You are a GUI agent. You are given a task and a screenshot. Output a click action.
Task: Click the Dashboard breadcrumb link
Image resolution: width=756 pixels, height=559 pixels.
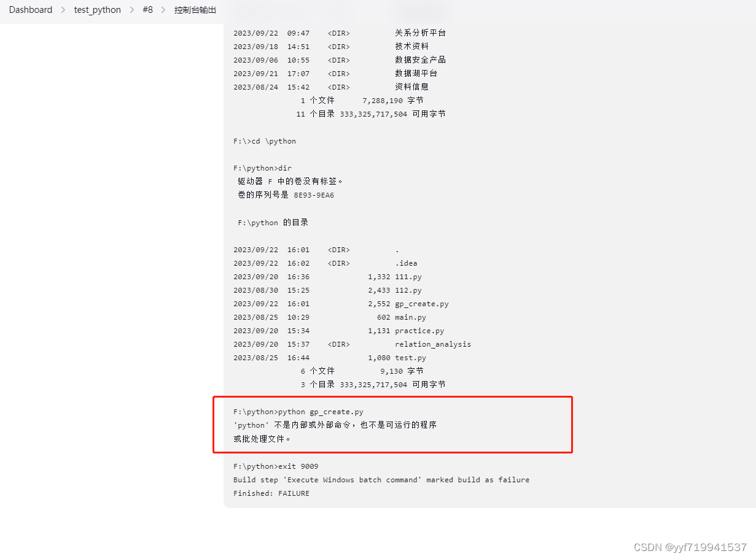pyautogui.click(x=30, y=9)
